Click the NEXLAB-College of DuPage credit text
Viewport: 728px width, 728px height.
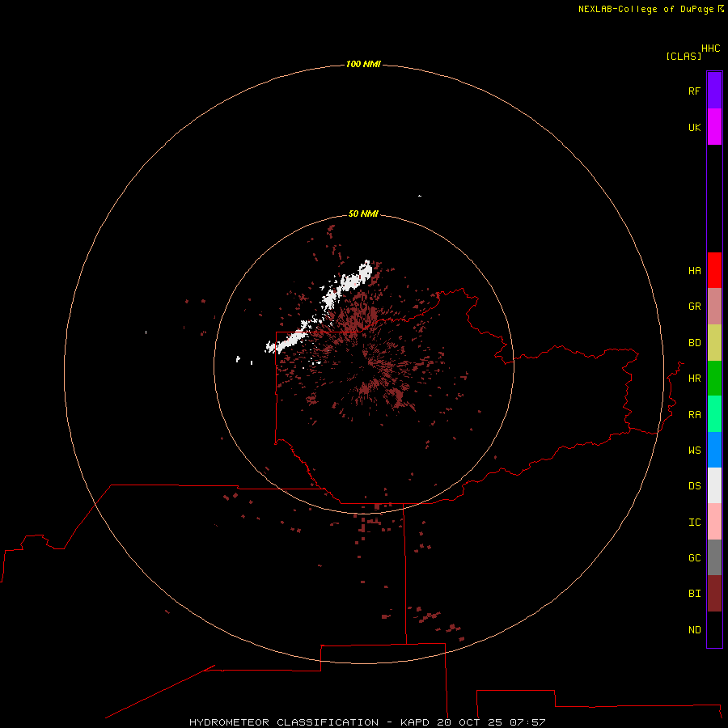click(645, 9)
